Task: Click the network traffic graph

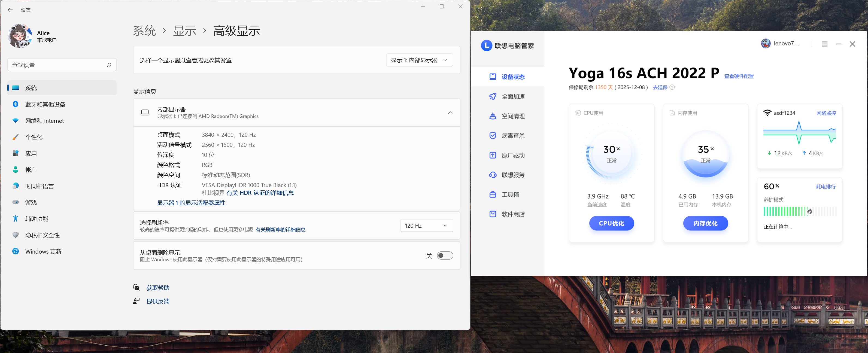Action: pos(800,132)
